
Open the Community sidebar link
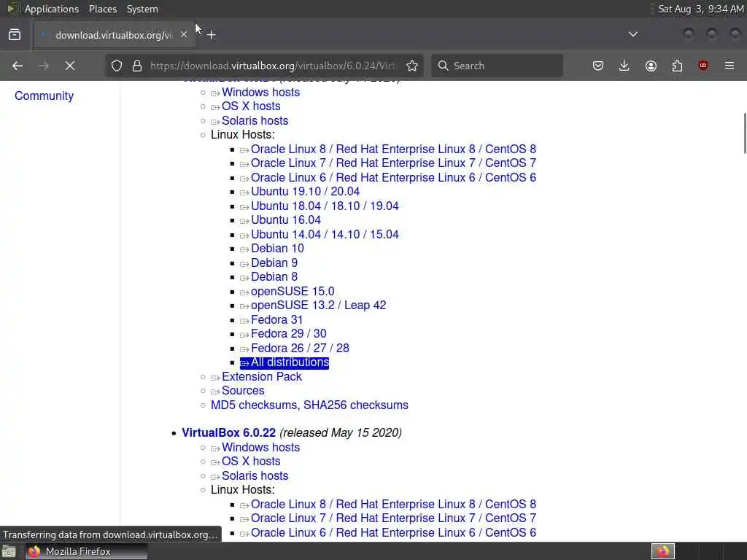(x=44, y=96)
